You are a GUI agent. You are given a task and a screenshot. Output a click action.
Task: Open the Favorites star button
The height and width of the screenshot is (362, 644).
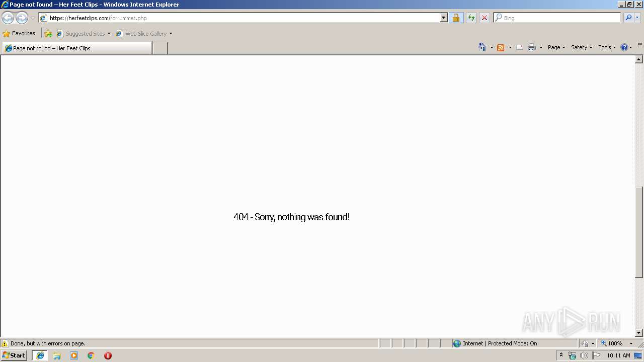pos(19,34)
